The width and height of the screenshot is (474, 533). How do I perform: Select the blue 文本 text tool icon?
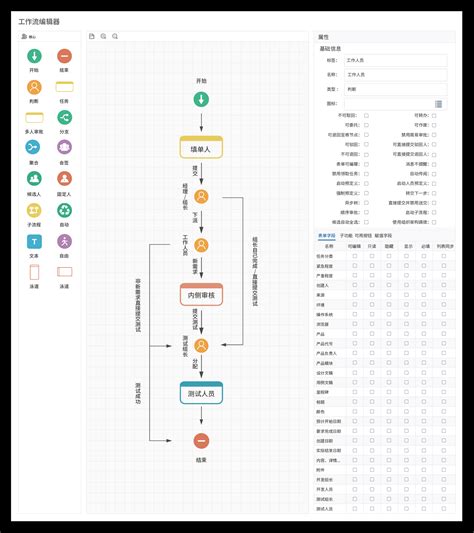pyautogui.click(x=34, y=242)
